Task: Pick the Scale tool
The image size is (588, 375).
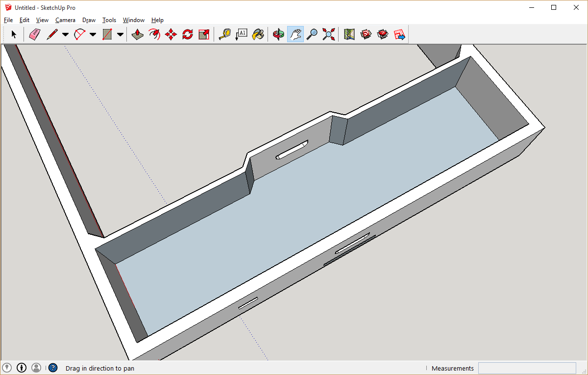Action: 204,34
